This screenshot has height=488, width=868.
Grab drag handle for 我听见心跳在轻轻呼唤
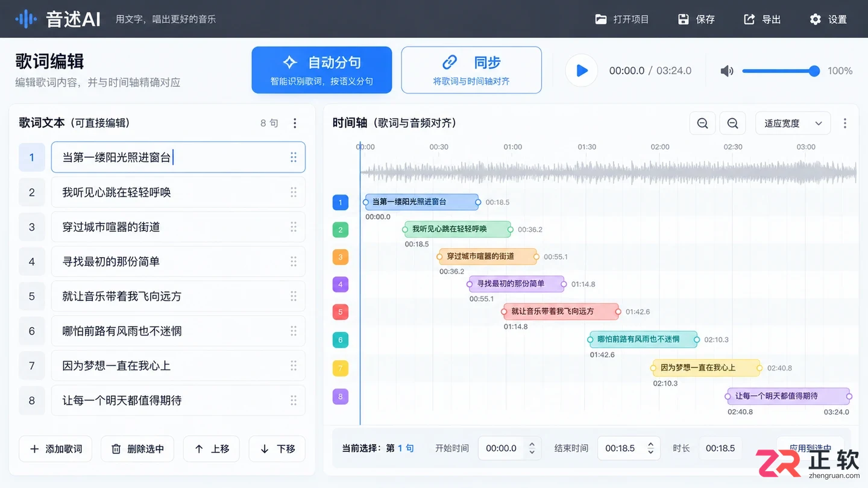[x=294, y=192]
